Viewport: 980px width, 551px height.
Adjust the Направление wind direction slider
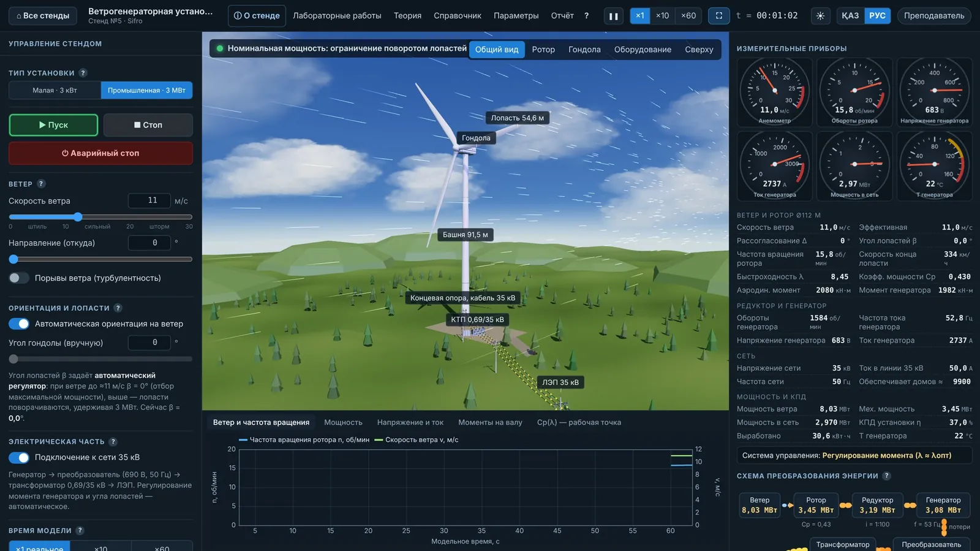100,259
